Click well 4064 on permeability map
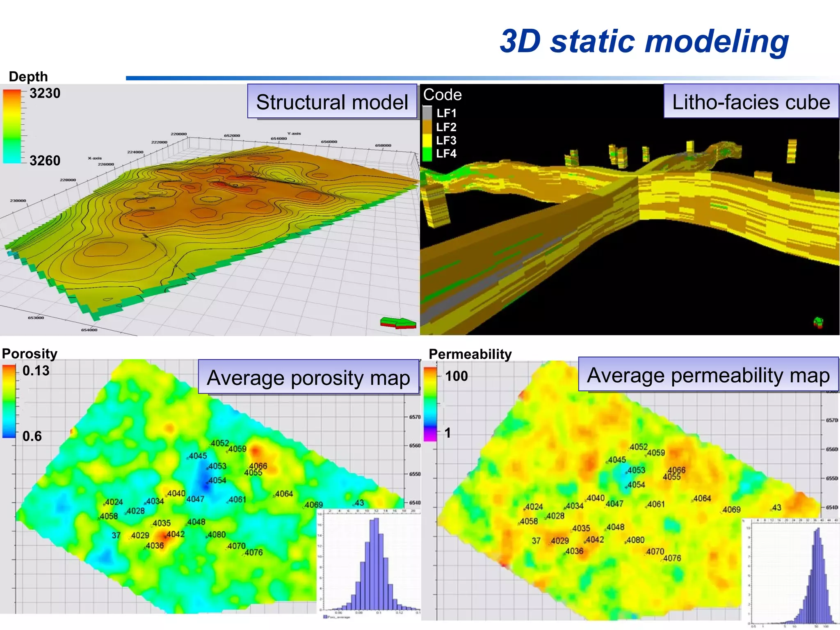Image resolution: width=840 pixels, height=630 pixels. pos(702,499)
